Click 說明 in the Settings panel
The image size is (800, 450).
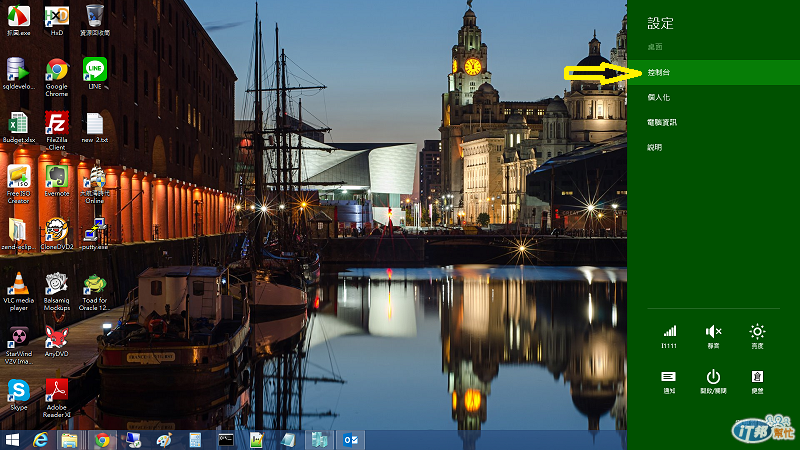point(655,147)
